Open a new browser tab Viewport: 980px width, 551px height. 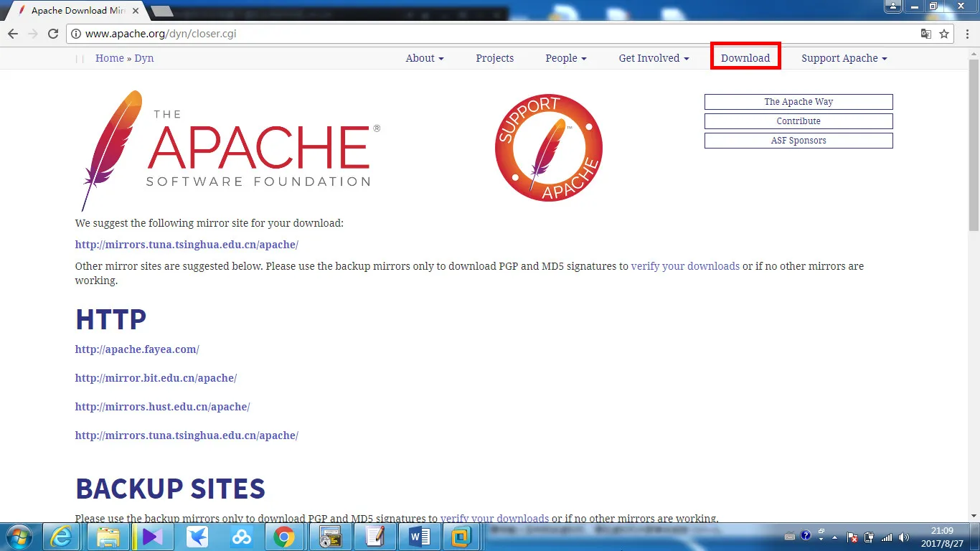coord(162,11)
